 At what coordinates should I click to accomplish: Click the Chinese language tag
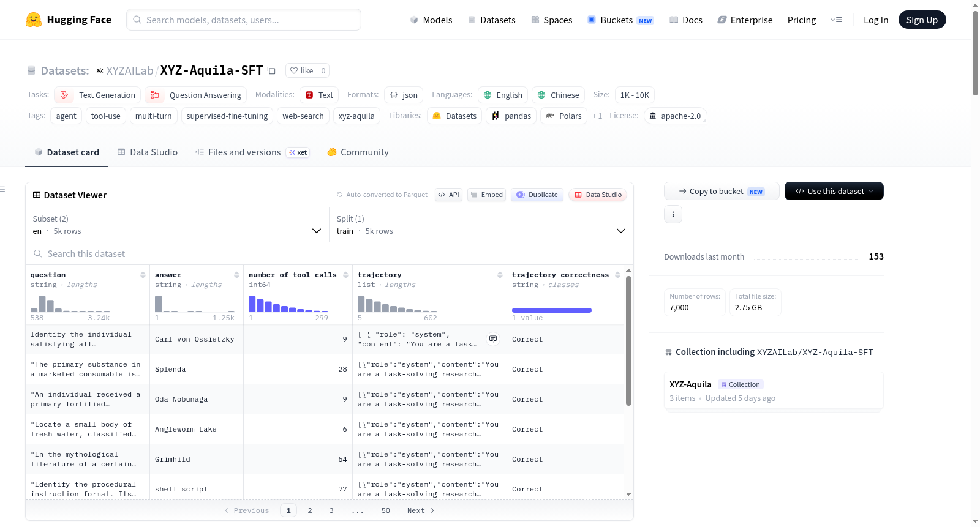[x=558, y=95]
